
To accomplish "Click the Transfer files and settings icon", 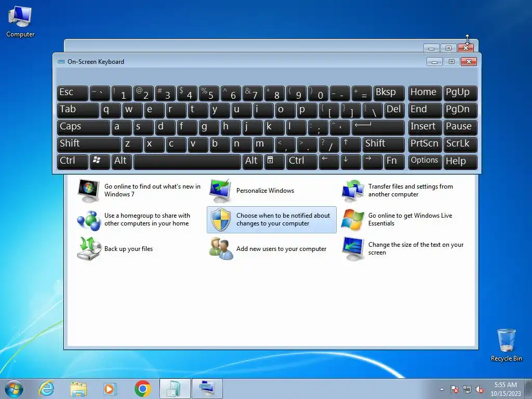I will (353, 191).
